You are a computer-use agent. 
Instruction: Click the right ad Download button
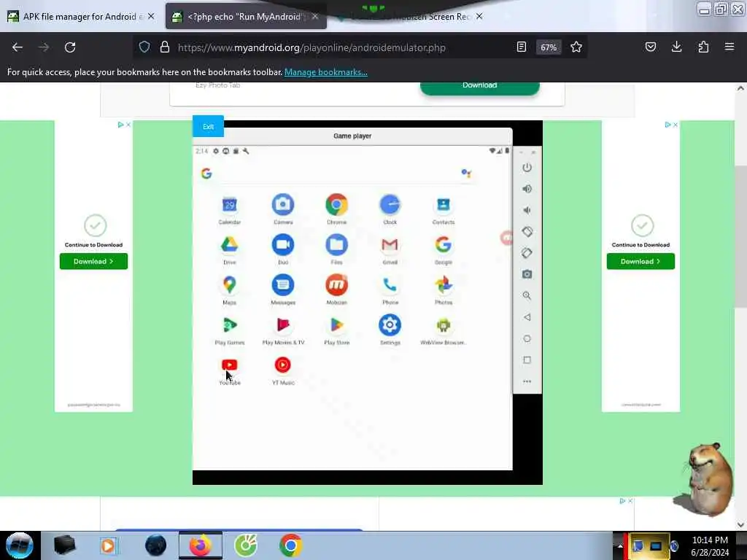pyautogui.click(x=640, y=262)
